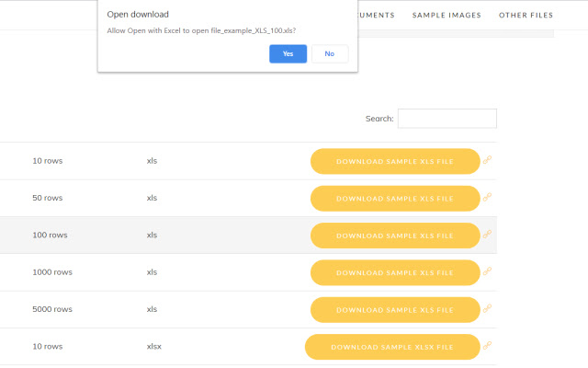Click the link icon beside the XLSX download button
Image resolution: width=588 pixels, height=368 pixels.
[x=488, y=347]
